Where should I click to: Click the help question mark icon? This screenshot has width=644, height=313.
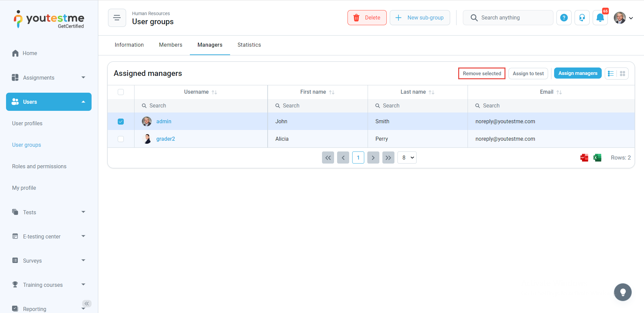(564, 18)
